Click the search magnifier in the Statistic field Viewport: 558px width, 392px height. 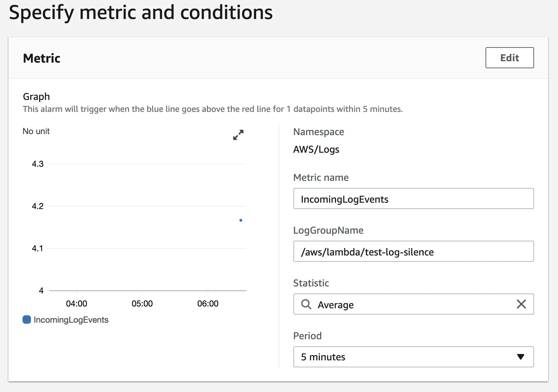pos(306,304)
